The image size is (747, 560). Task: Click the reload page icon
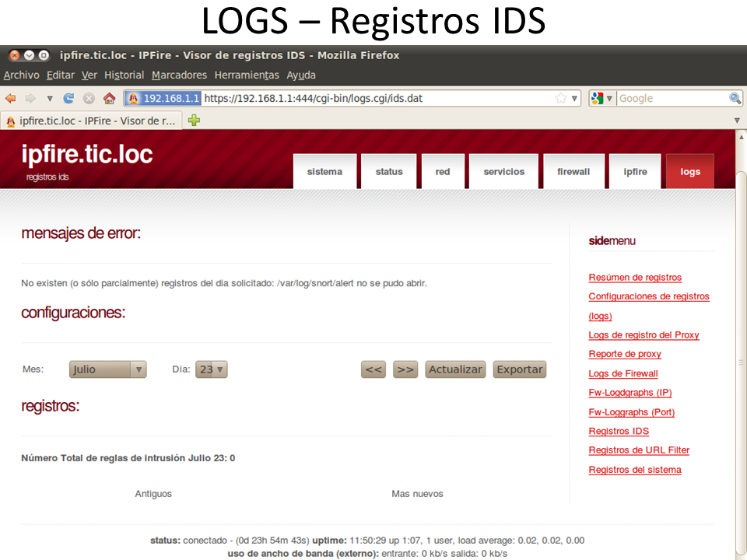click(68, 99)
